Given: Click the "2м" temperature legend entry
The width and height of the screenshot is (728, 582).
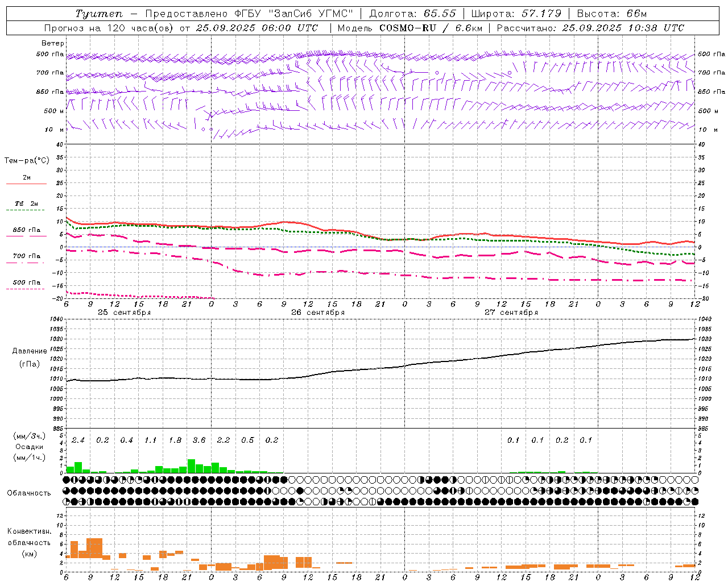Looking at the screenshot, I should 27,178.
